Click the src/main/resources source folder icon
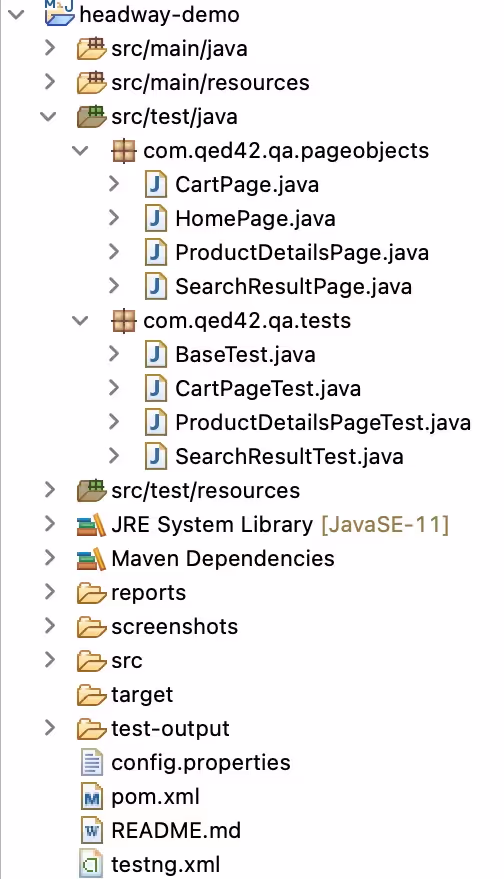 coord(91,83)
